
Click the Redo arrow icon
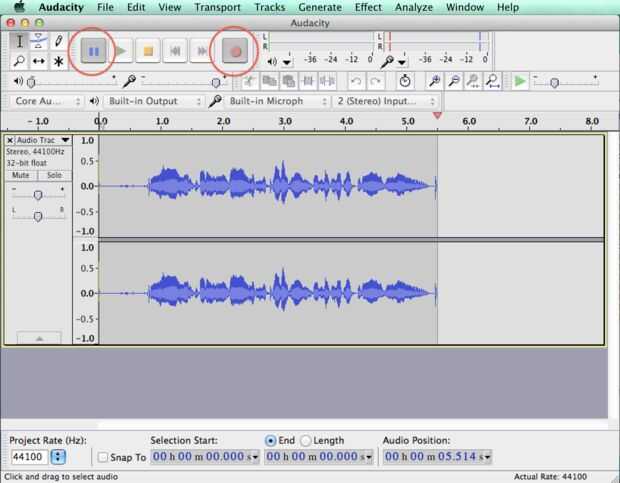(x=375, y=81)
